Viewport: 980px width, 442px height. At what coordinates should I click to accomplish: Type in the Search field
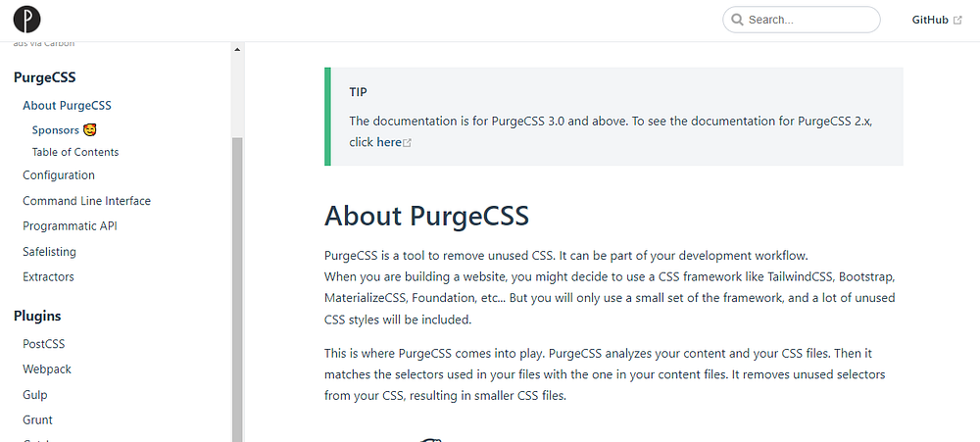(x=808, y=20)
